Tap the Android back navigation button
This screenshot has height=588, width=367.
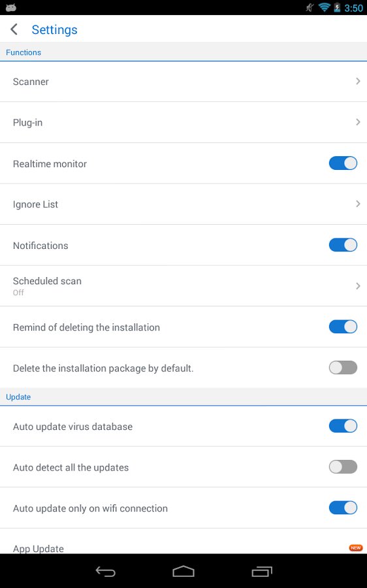pyautogui.click(x=105, y=572)
